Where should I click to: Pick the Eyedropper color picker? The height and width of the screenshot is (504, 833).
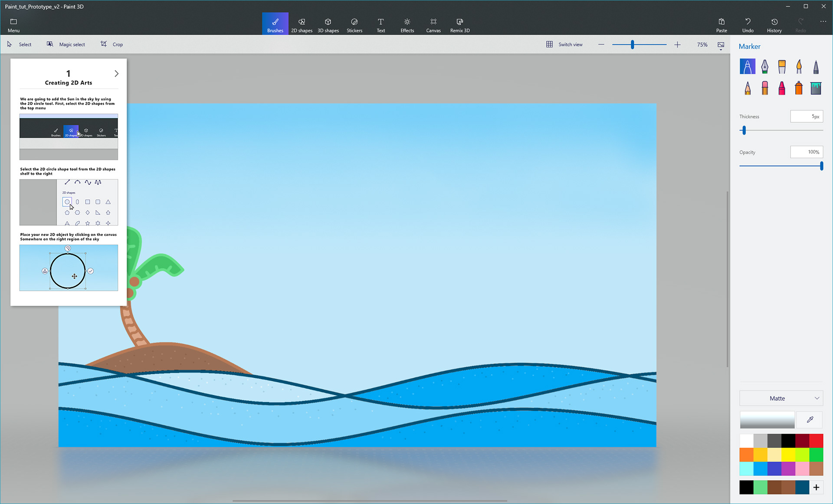pos(810,419)
